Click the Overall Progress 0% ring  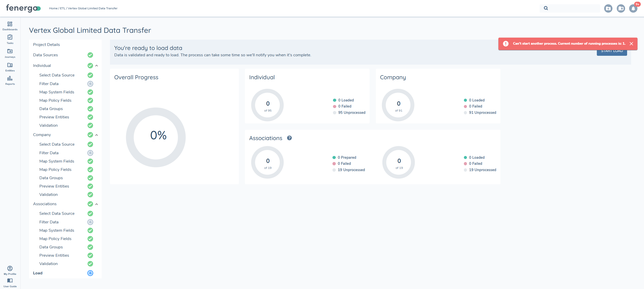[x=156, y=137]
